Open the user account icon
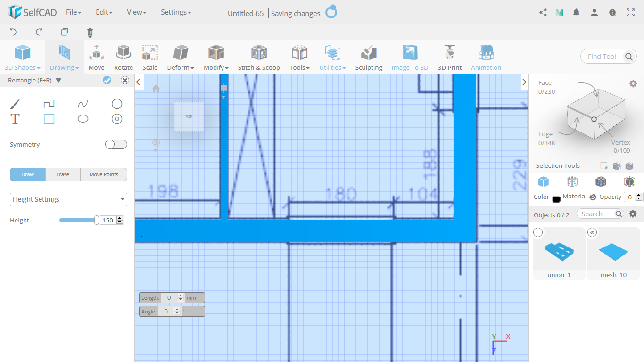The height and width of the screenshot is (362, 644). 594,13
